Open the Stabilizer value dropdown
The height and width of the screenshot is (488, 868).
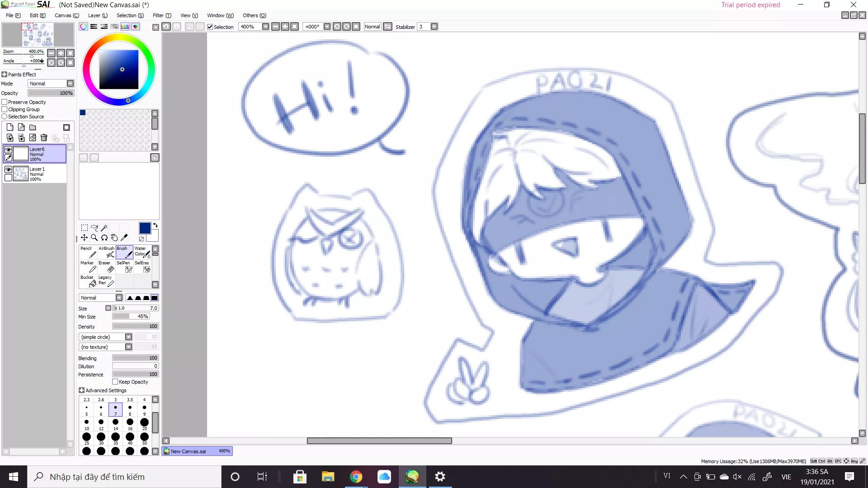click(x=434, y=27)
